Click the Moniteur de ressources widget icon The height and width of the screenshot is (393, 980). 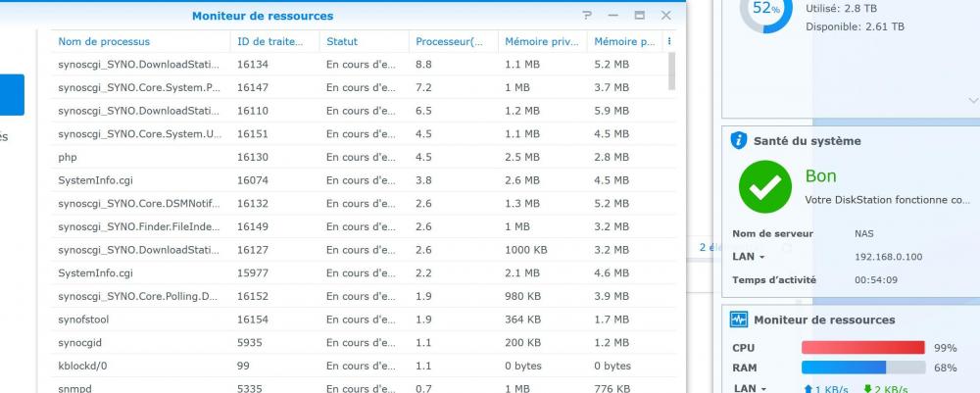click(x=739, y=319)
